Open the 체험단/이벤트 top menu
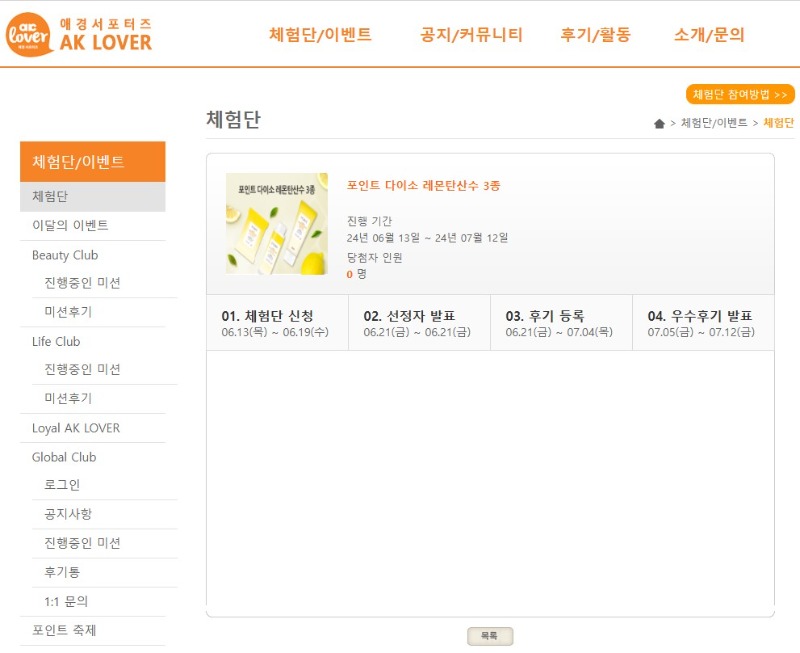The width and height of the screenshot is (800, 653). (x=320, y=35)
